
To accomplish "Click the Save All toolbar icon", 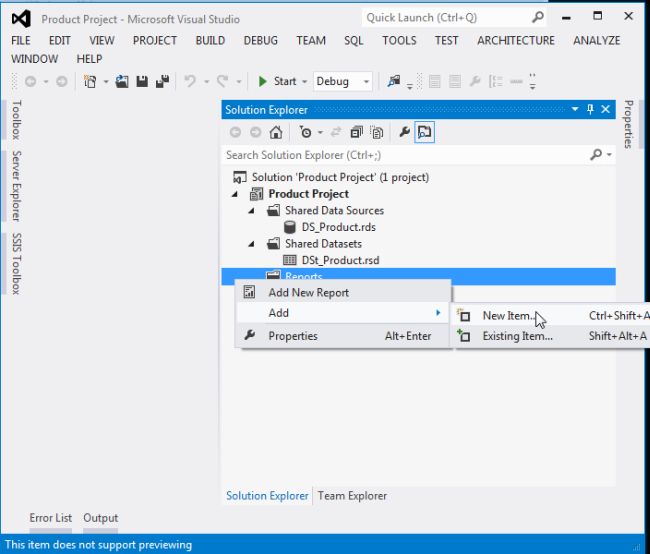I will [162, 81].
